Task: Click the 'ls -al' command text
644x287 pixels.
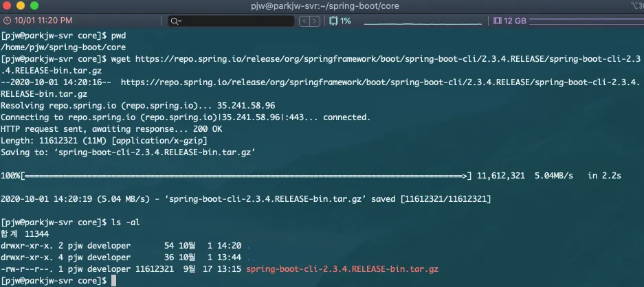Action: 126,222
